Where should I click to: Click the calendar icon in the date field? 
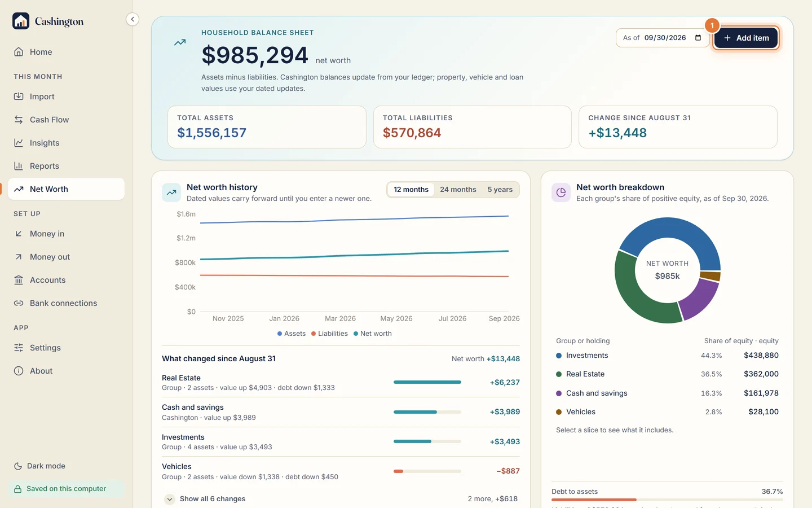698,38
